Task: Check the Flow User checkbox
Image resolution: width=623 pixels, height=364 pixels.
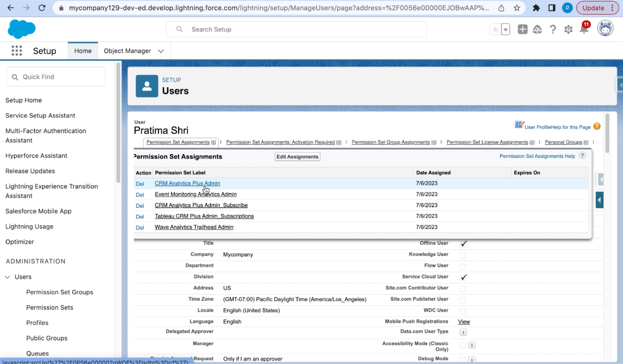Action: click(463, 266)
